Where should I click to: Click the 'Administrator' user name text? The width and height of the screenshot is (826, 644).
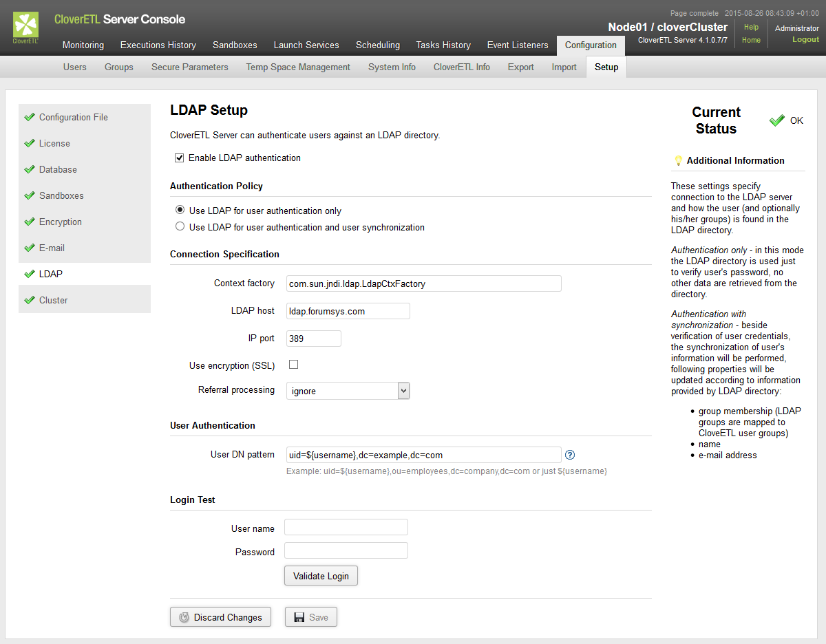797,28
